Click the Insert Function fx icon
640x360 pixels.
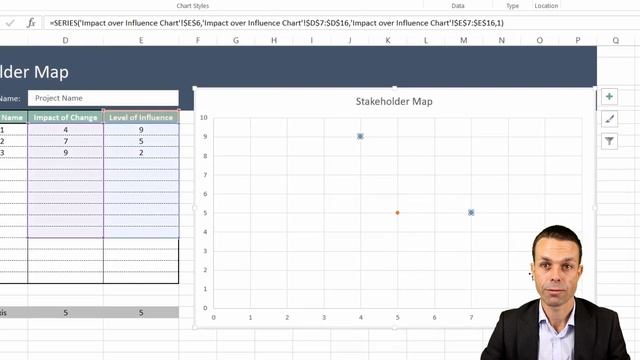pyautogui.click(x=31, y=23)
